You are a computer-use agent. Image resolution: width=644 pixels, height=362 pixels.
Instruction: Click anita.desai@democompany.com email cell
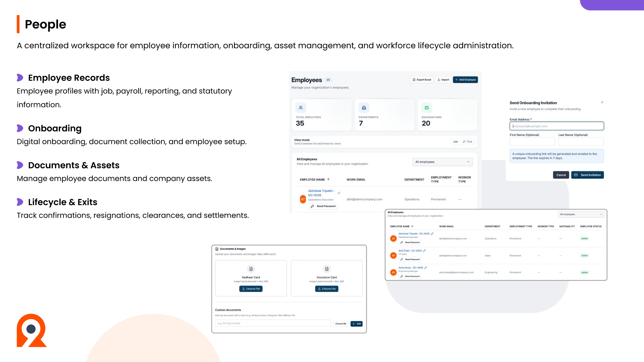point(456,272)
